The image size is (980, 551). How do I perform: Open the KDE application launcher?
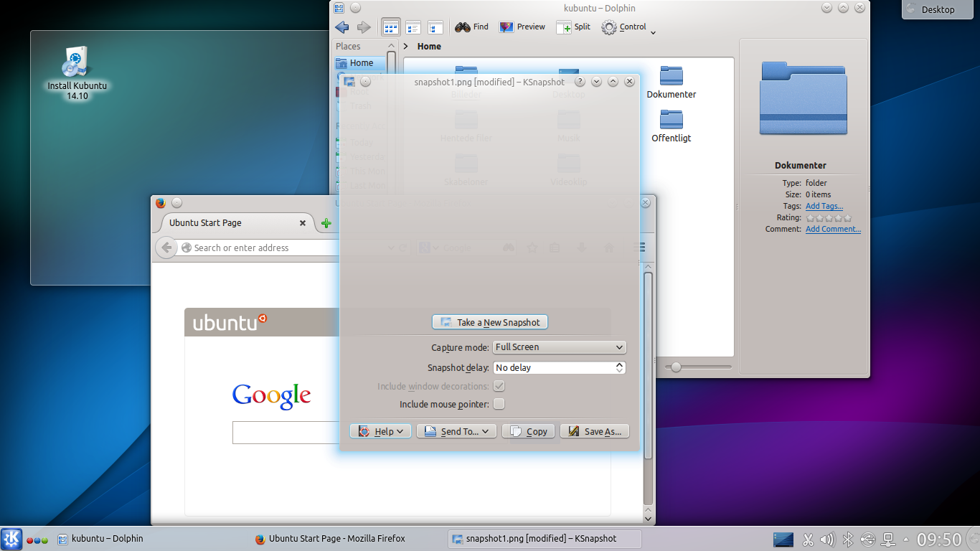(x=11, y=539)
